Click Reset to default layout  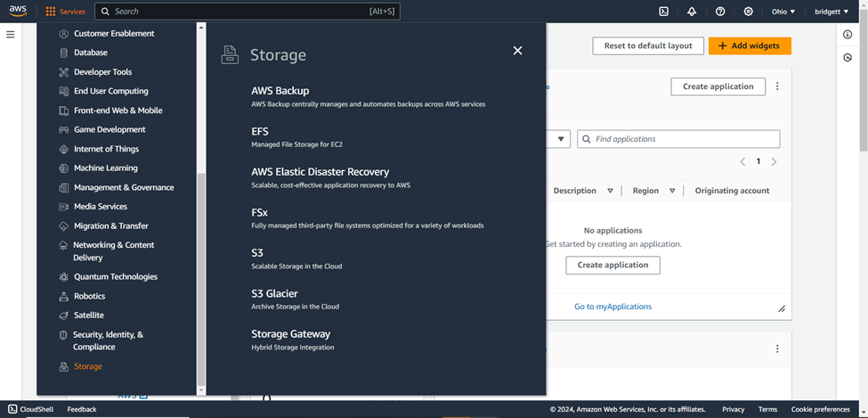648,46
